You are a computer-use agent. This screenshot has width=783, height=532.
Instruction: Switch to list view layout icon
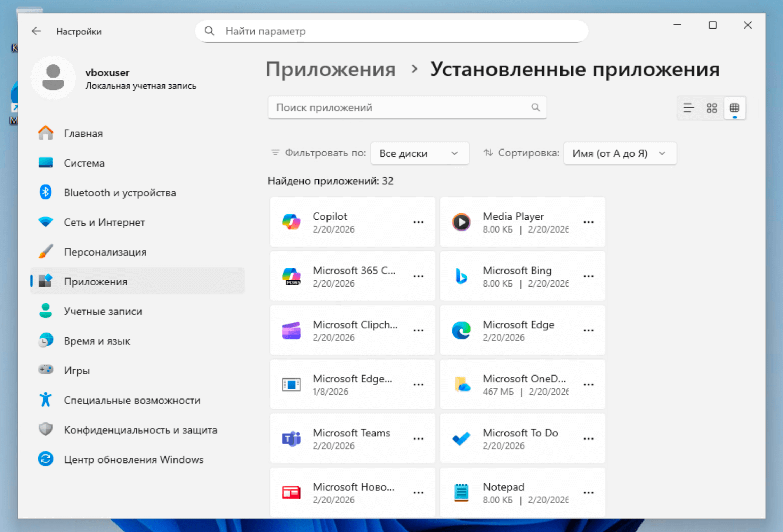click(x=688, y=108)
